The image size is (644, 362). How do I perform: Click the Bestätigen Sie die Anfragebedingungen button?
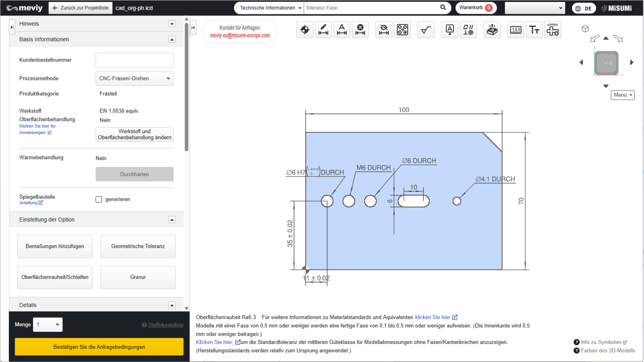(x=99, y=347)
